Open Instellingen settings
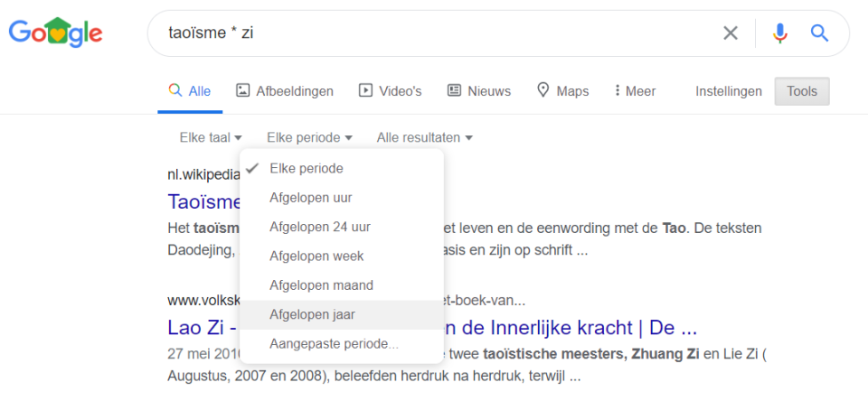Viewport: 868px width, 401px height. tap(729, 91)
